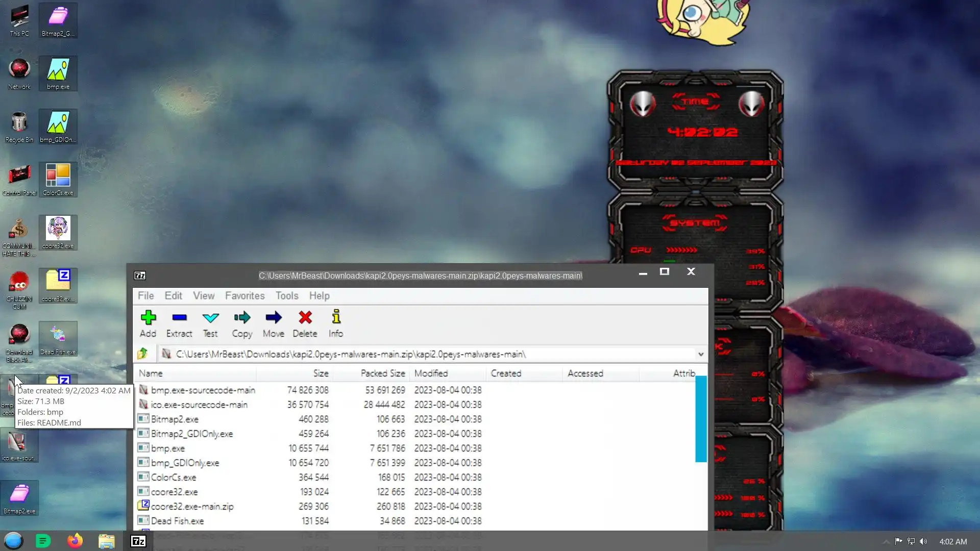Click the file list vertical scrollbar
Screen dimensions: 980x551
[x=701, y=418]
